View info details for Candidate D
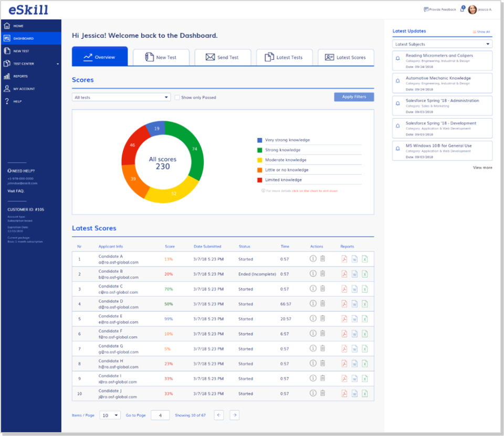The image size is (504, 436). coord(313,303)
